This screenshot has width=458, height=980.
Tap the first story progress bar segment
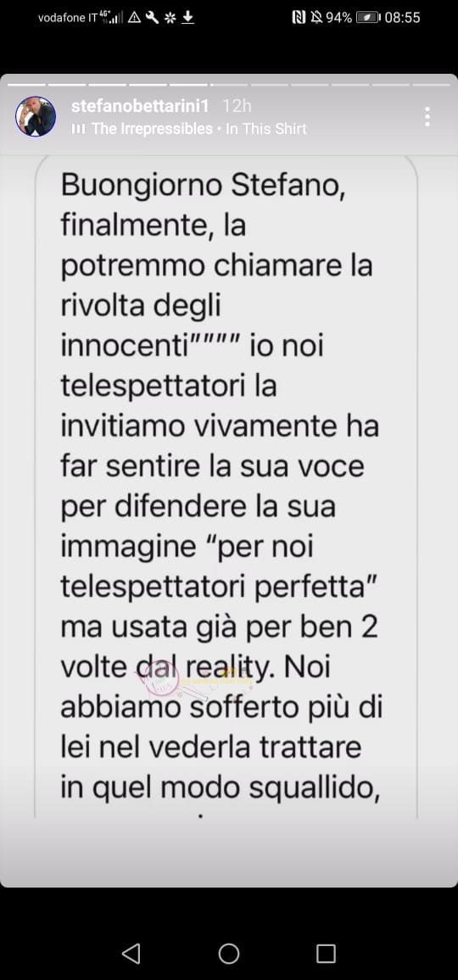27,84
